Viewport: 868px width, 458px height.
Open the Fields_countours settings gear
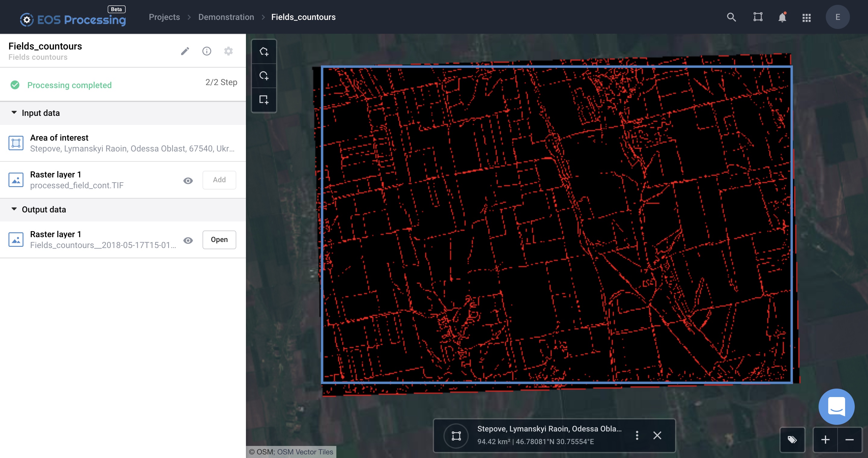point(228,51)
